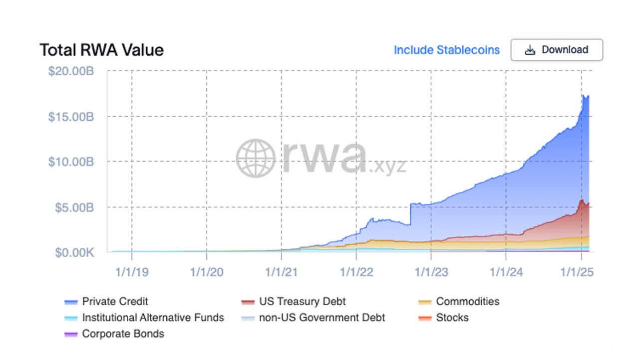The height and width of the screenshot is (361, 644).
Task: Click the $15.00B y-axis label
Action: pos(71,117)
